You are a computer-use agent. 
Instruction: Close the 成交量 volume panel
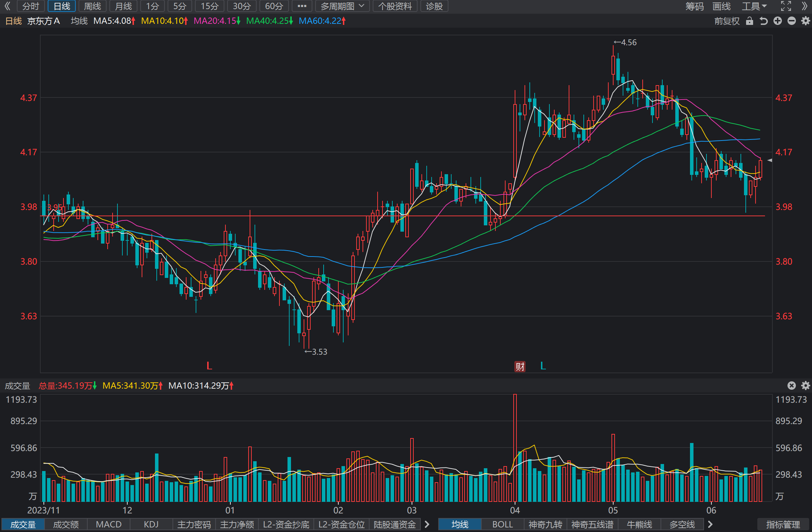click(x=792, y=386)
